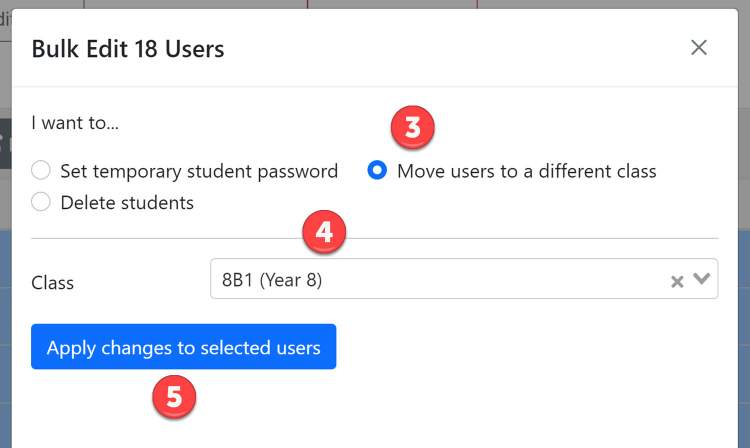Open the Class combo box field
Screen dimensions: 750x448
[464, 279]
